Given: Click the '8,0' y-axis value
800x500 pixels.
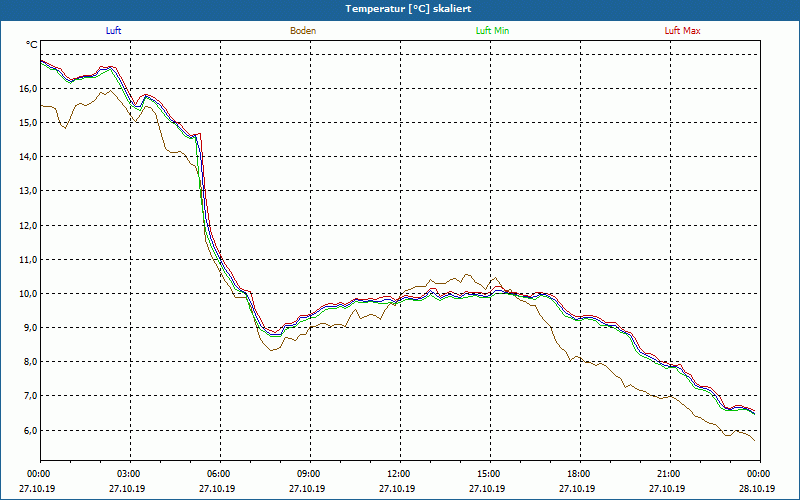Looking at the screenshot, I should [x=31, y=362].
